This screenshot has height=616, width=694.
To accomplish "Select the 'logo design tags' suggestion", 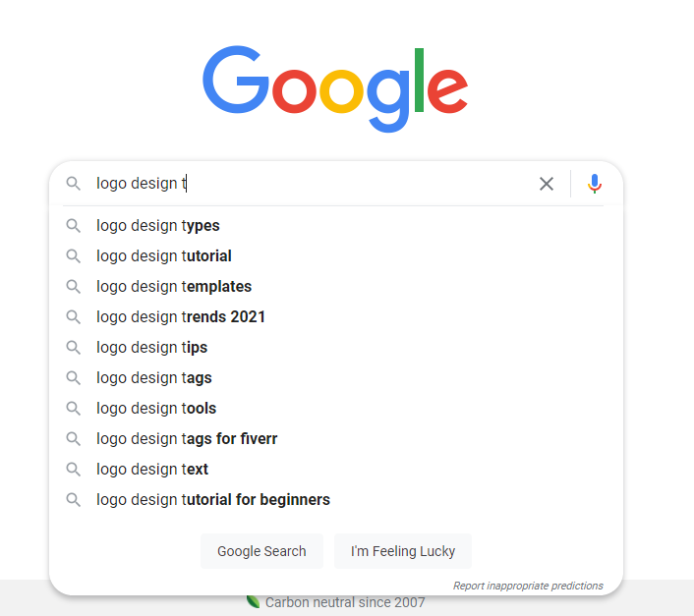I will (x=154, y=378).
